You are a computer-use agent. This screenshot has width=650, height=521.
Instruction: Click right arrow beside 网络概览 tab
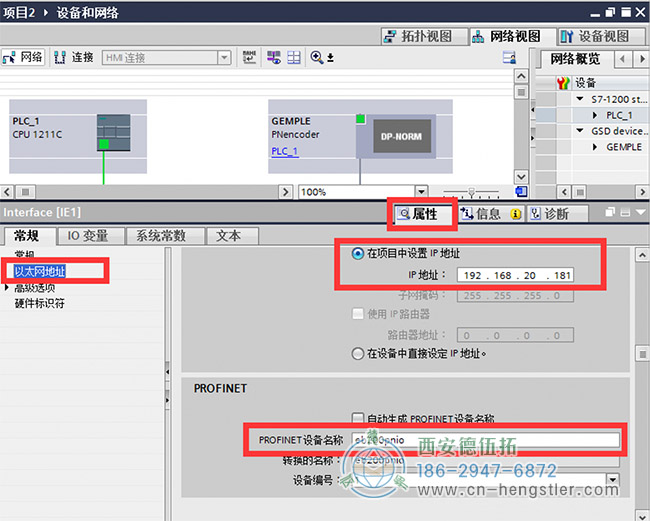[x=641, y=59]
